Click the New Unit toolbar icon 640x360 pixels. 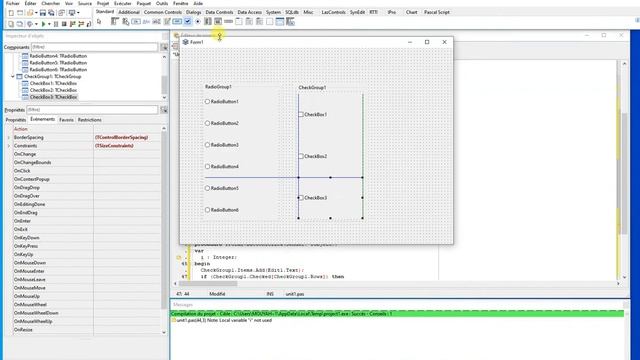(11, 13)
